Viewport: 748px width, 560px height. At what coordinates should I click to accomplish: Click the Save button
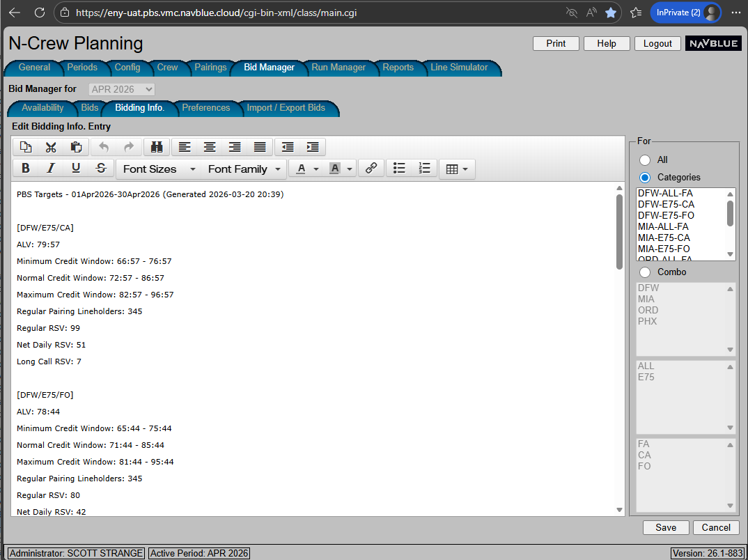pos(666,527)
